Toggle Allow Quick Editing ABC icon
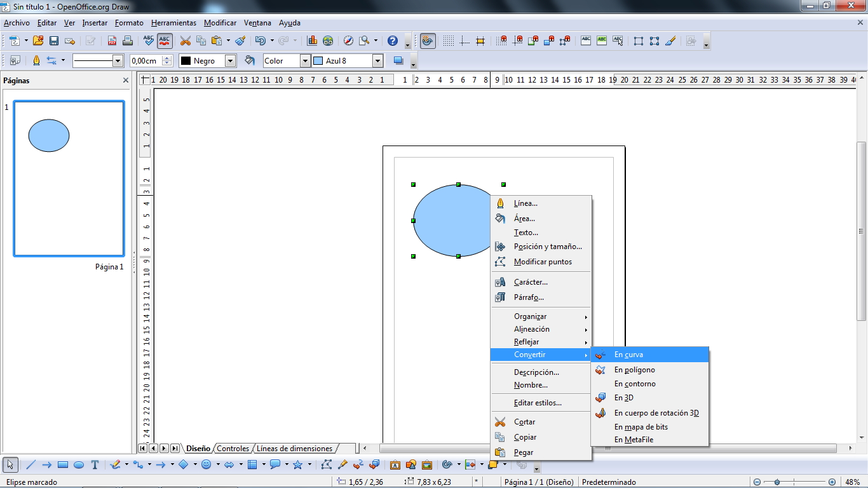This screenshot has width=868, height=488. (x=586, y=41)
